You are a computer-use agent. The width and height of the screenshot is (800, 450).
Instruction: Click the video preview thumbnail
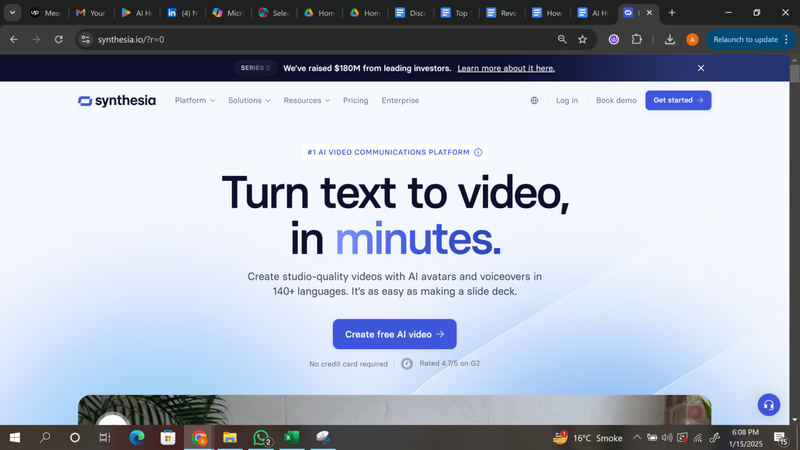(x=394, y=410)
